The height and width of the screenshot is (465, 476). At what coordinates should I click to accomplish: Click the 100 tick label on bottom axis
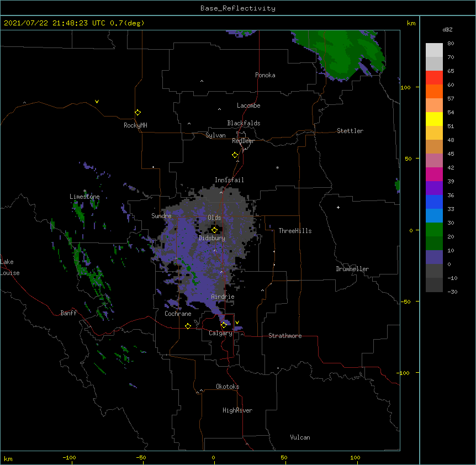(x=355, y=457)
